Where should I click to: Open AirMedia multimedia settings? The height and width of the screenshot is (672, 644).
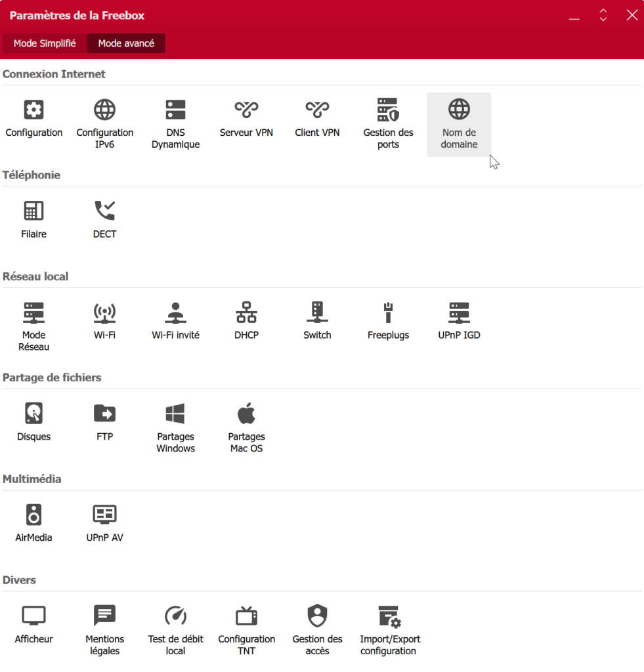[34, 515]
